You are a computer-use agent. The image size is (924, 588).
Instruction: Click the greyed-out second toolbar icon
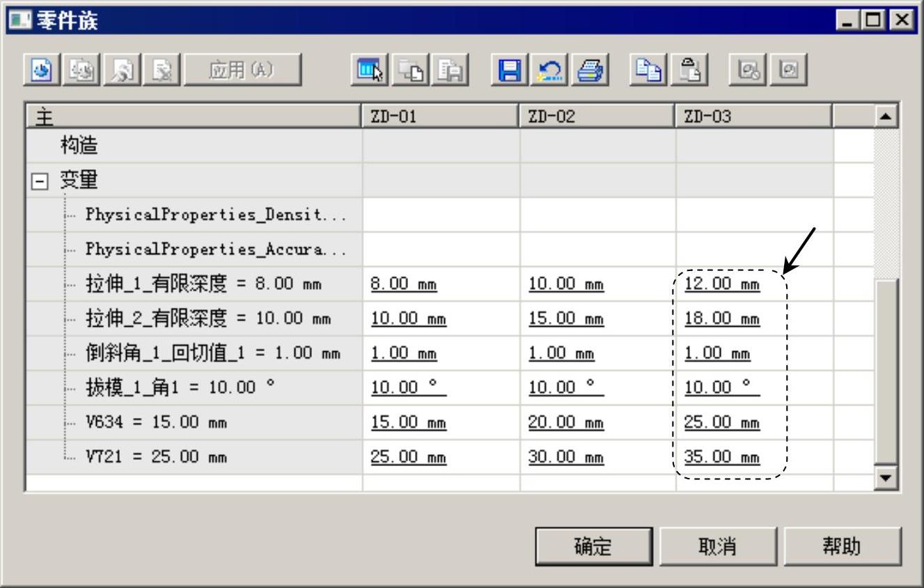pos(82,70)
